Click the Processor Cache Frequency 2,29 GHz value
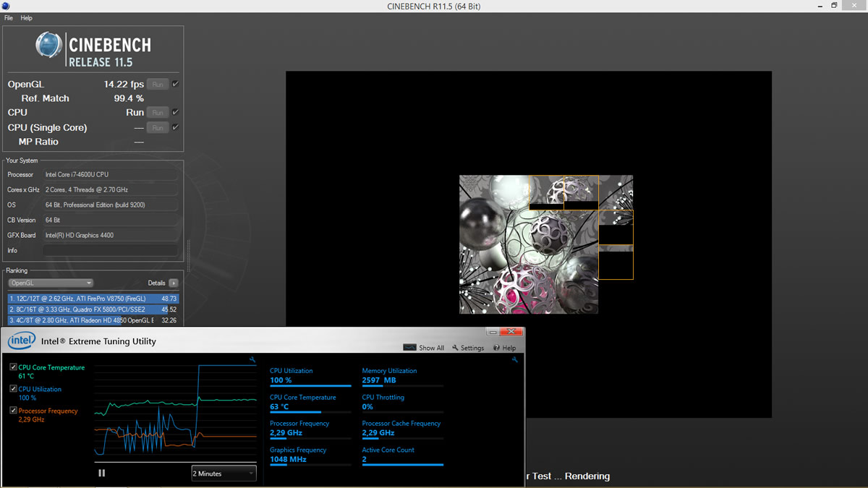The height and width of the screenshot is (488, 868). click(378, 432)
